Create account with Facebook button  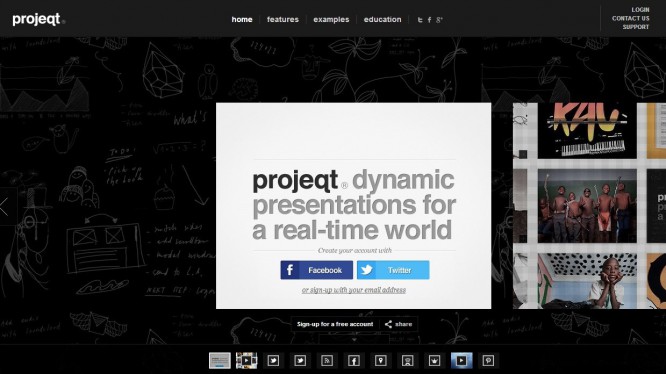tap(316, 270)
